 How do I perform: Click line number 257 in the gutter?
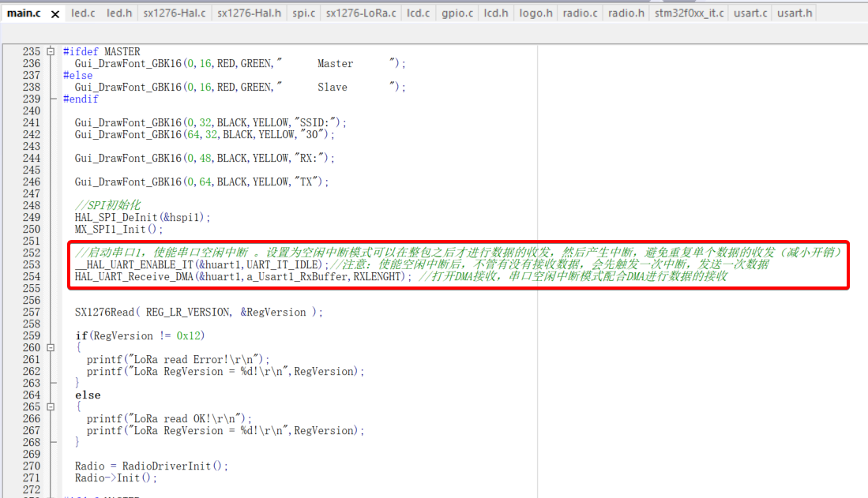[x=32, y=313]
